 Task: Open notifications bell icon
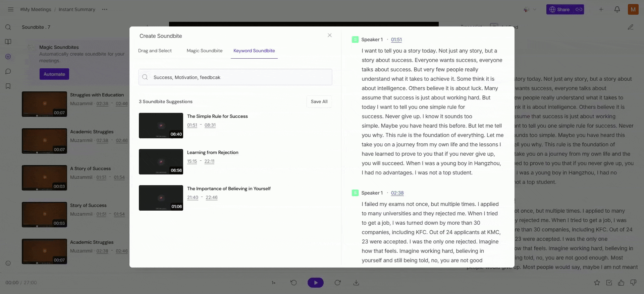click(x=617, y=9)
